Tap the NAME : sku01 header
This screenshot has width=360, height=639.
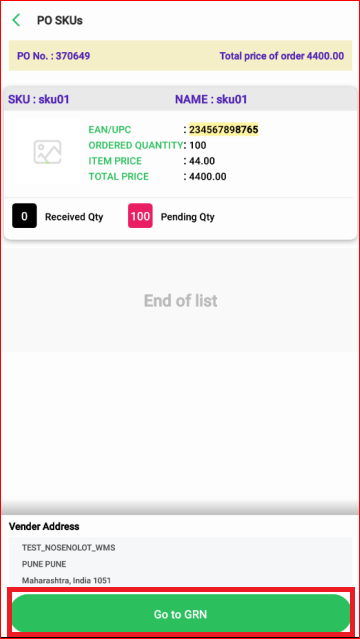tap(211, 99)
